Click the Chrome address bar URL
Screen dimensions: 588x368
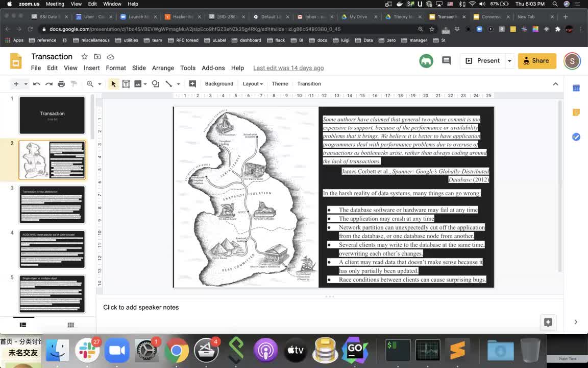(195, 29)
